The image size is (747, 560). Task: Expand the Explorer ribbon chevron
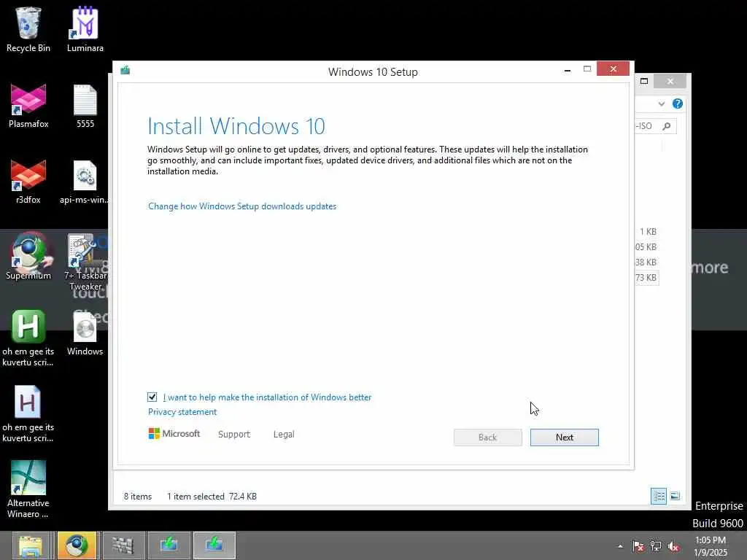pos(661,104)
